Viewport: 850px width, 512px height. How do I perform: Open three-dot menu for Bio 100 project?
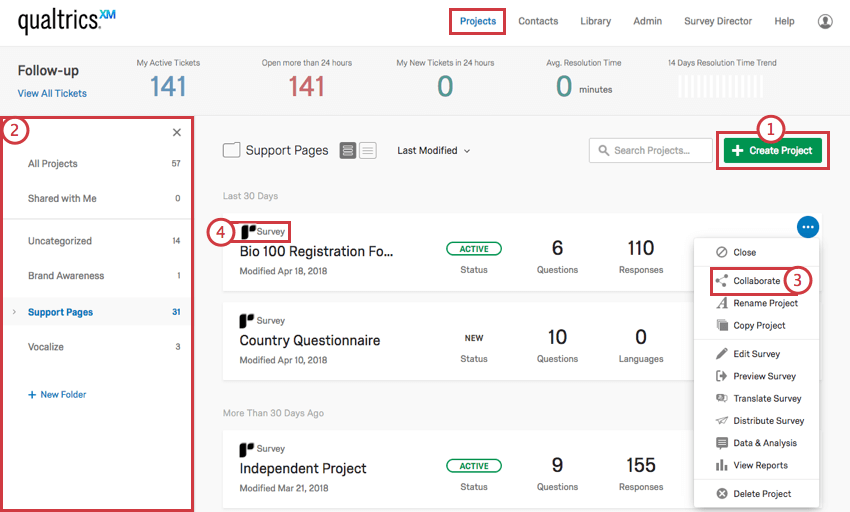pos(808,227)
